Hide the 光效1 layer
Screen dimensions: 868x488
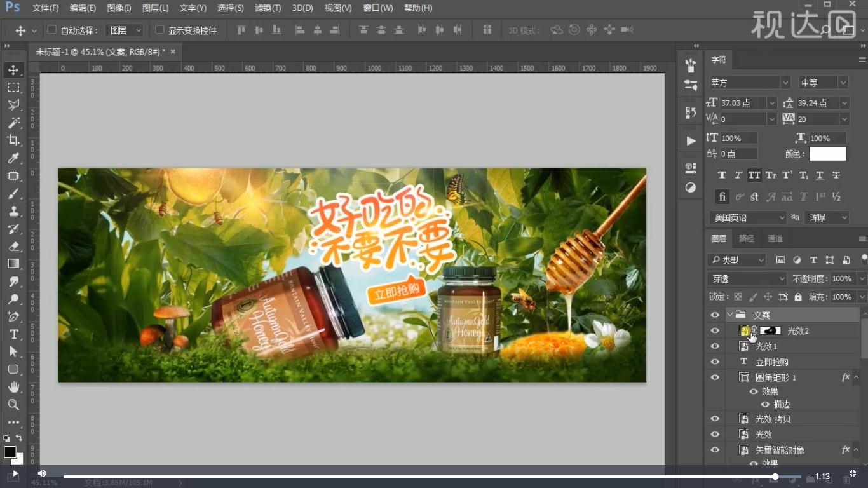(715, 346)
